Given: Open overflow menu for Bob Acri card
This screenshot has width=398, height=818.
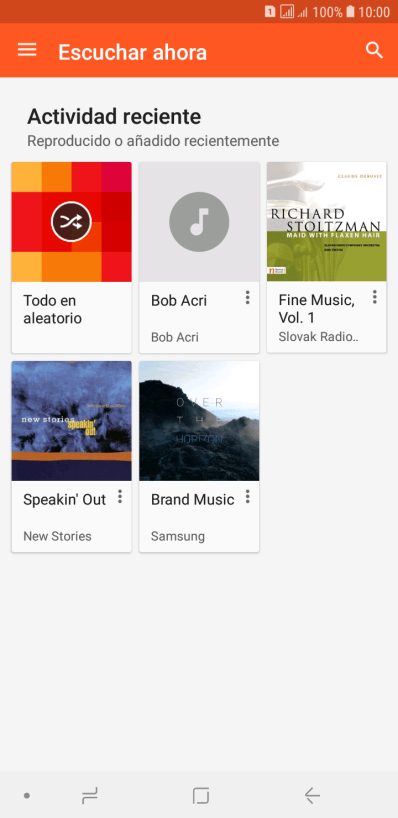Looking at the screenshot, I should [x=247, y=297].
